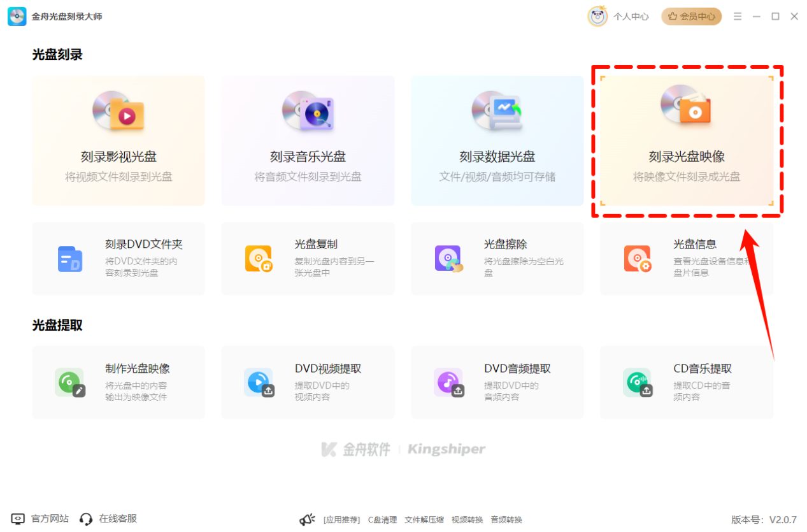Click the description 文件/视频/音频均可存储
807x532 pixels.
[497, 177]
